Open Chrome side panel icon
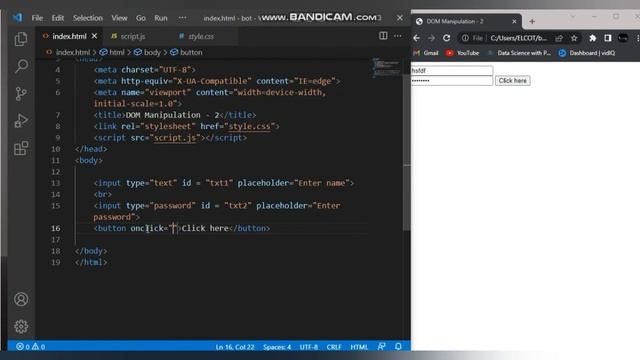 click(608, 38)
